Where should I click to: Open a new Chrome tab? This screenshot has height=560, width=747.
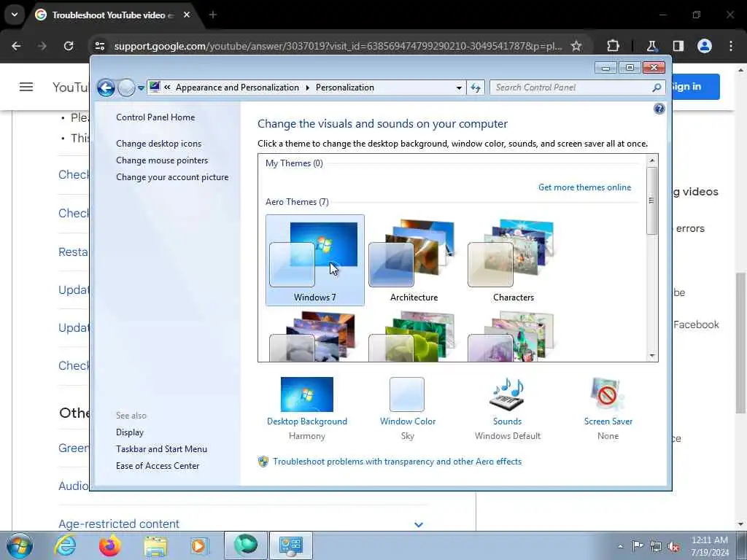click(x=213, y=15)
